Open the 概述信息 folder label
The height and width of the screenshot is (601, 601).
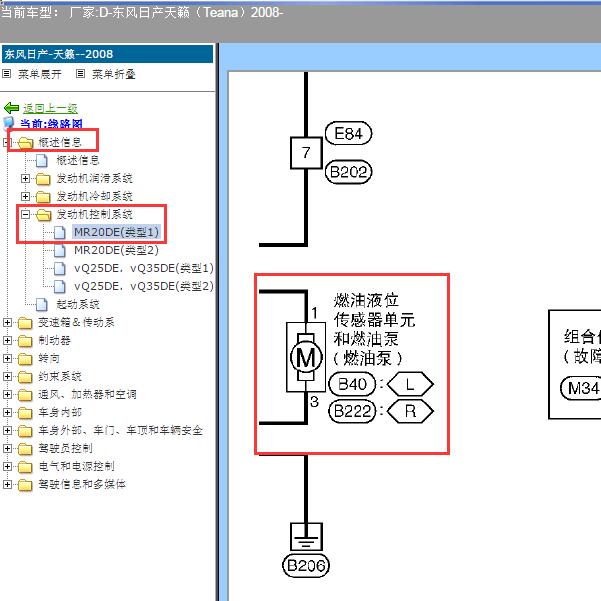[x=60, y=142]
